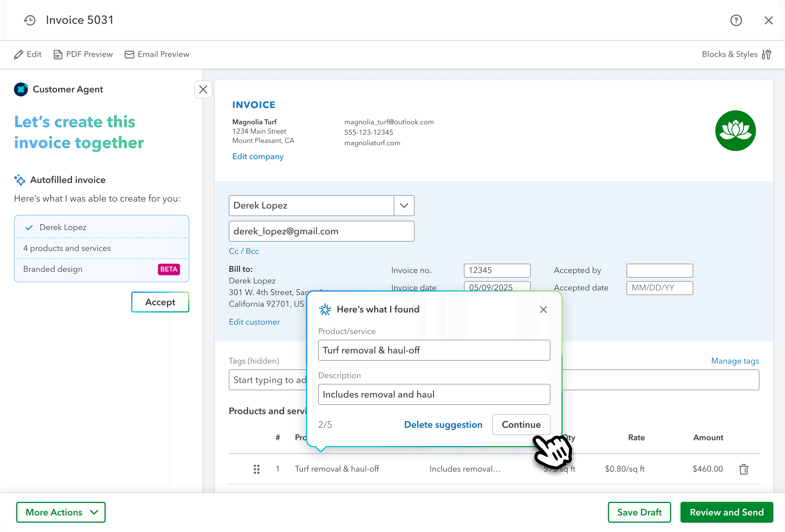Click the Accepted date input field
The height and width of the screenshot is (532, 785).
tap(659, 288)
